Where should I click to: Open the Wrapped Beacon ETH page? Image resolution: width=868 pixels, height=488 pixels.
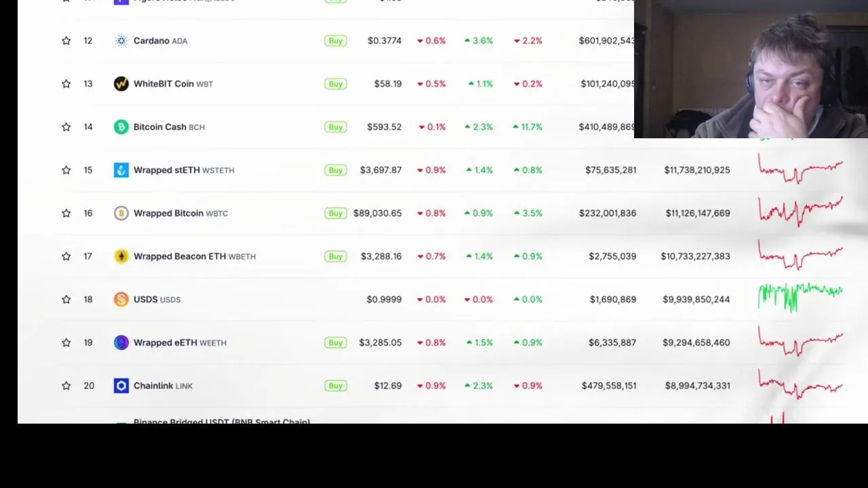(195, 256)
